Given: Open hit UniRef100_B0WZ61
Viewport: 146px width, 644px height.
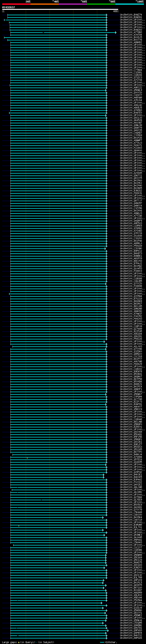Looking at the screenshot, I should (131, 17).
